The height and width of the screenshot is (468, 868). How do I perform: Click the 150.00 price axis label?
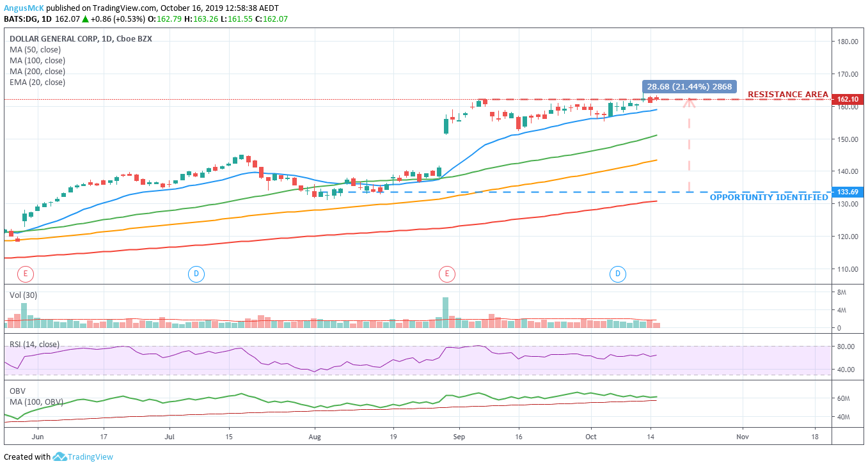[848, 139]
